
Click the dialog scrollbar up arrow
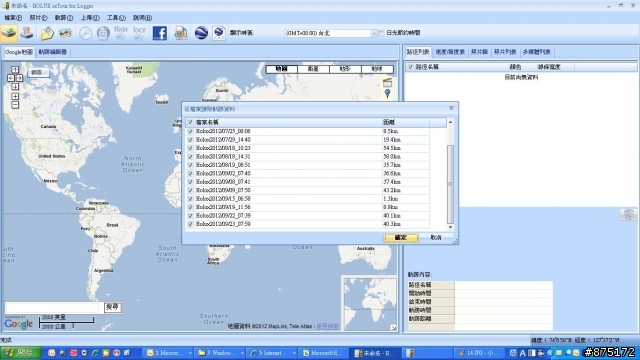pos(451,122)
